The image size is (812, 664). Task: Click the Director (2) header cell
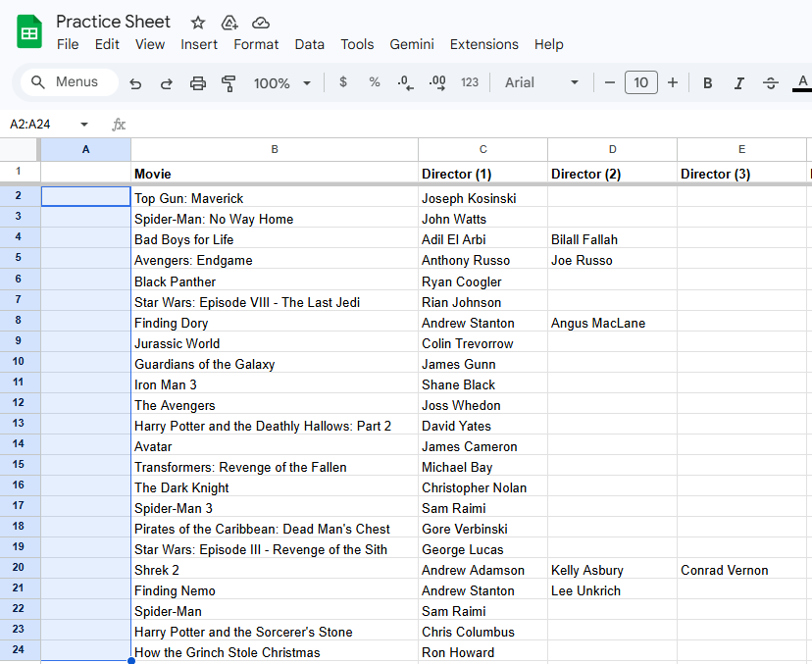(x=613, y=174)
